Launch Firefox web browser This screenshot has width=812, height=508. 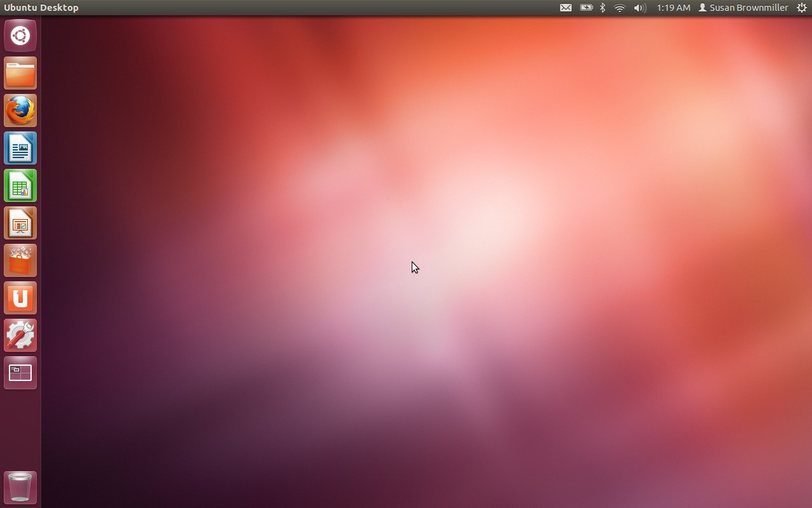(20, 110)
